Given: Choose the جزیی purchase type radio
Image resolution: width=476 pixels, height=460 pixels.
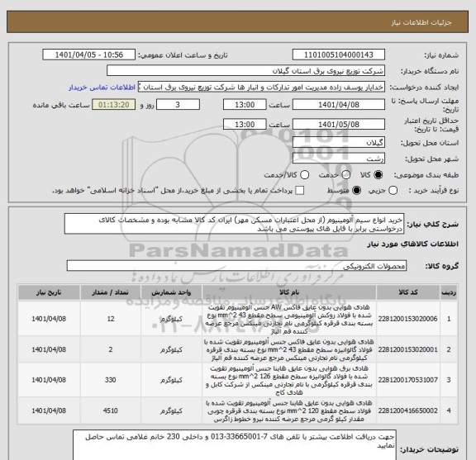Looking at the screenshot, I should click(x=393, y=191).
